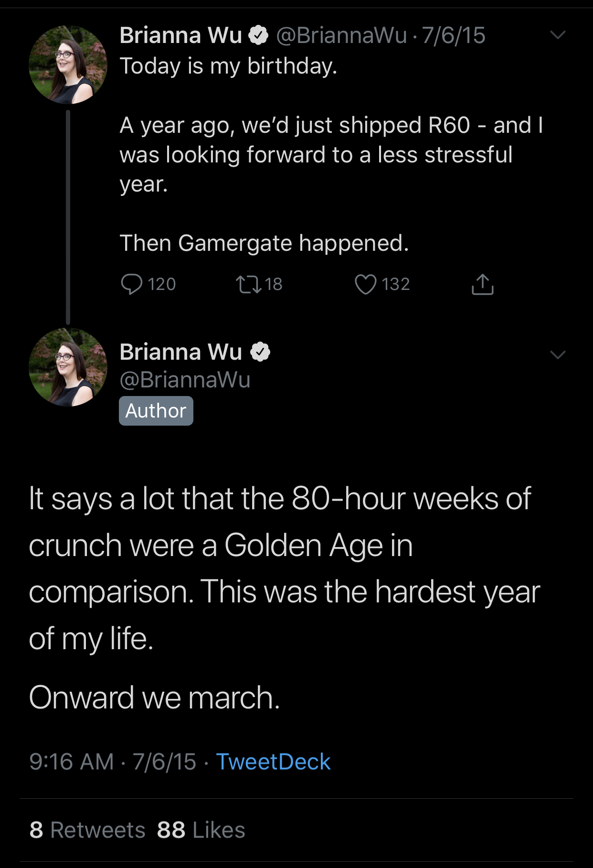Open the second tweet's profile avatar
593x868 pixels.
[x=68, y=367]
